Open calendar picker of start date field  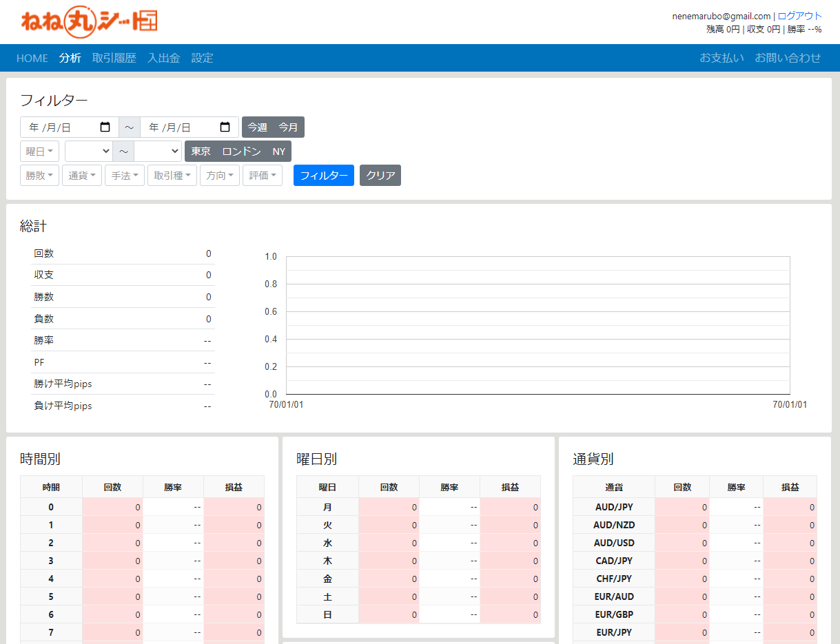105,127
